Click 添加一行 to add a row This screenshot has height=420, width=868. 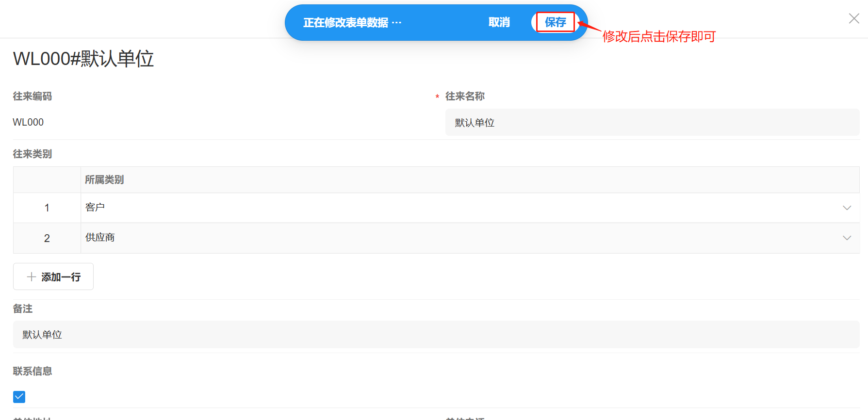[x=53, y=276]
